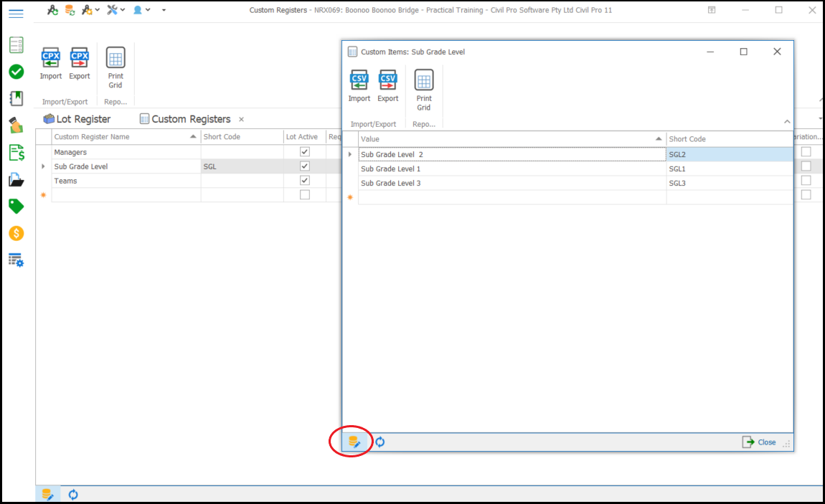Click the database sync icon in title bar
This screenshot has width=825, height=504.
click(x=70, y=10)
